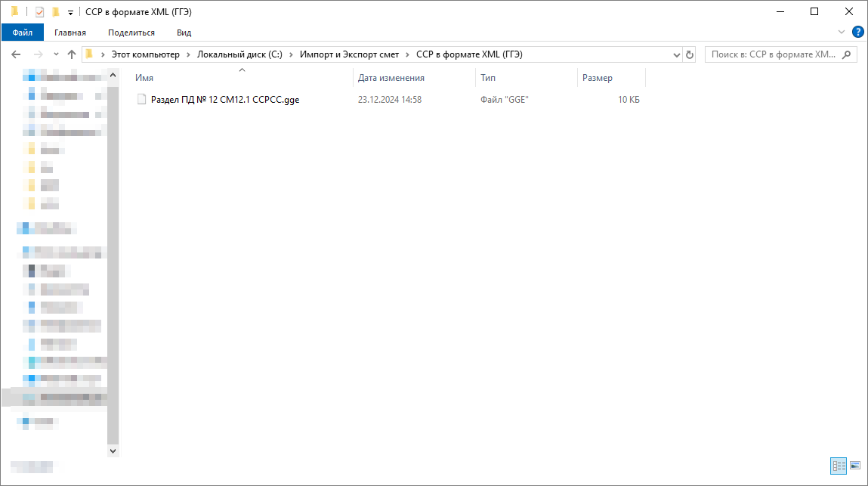The width and height of the screenshot is (868, 486).
Task: Switch to the Вид ribbon tab
Action: 184,33
